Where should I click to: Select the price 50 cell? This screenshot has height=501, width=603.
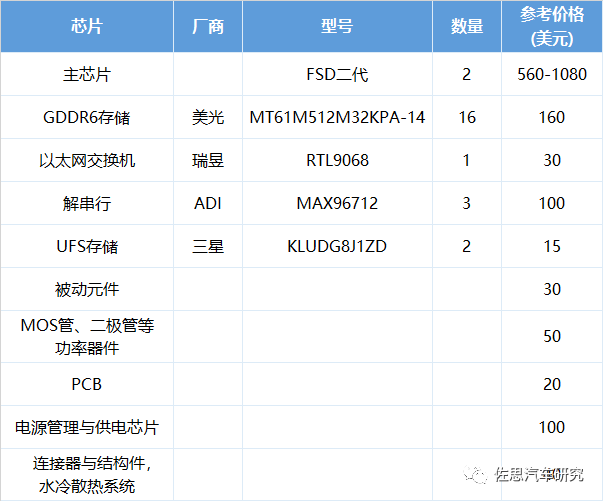[x=552, y=336]
